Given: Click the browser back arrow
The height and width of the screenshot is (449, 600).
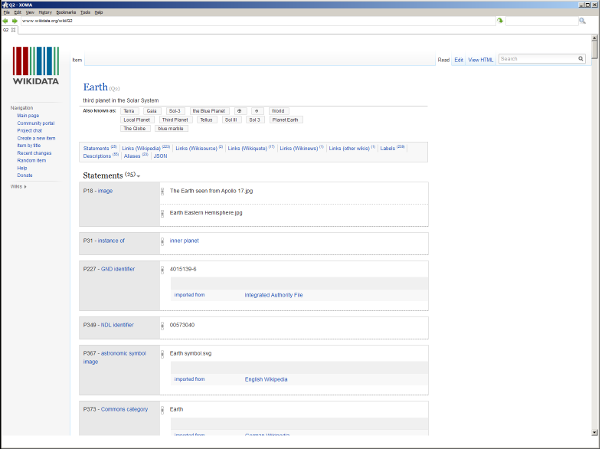Looking at the screenshot, I should [x=6, y=20].
